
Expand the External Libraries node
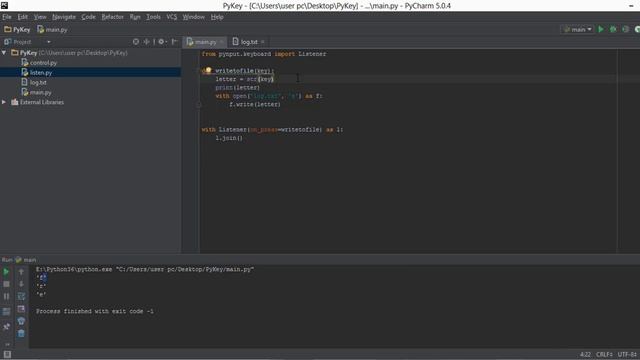click(4, 102)
